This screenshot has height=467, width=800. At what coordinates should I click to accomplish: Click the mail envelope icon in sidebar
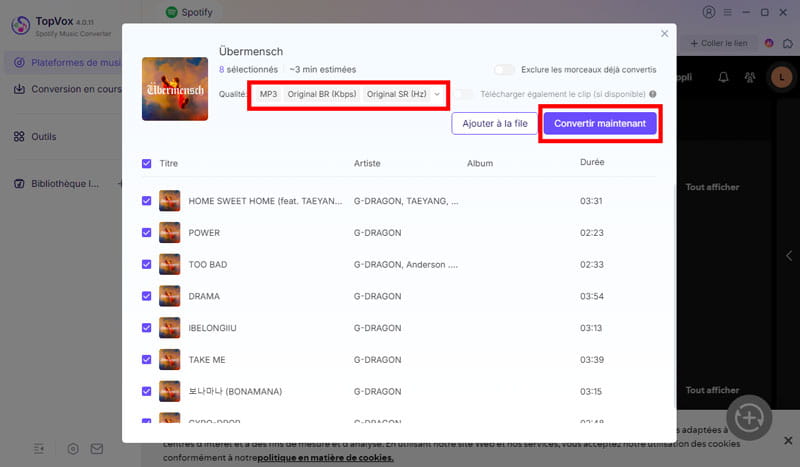pyautogui.click(x=96, y=449)
